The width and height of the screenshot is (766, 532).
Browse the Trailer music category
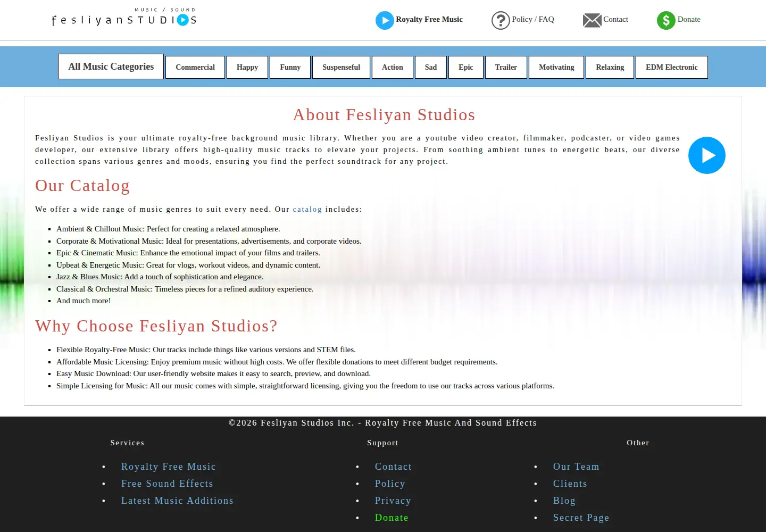coord(506,67)
